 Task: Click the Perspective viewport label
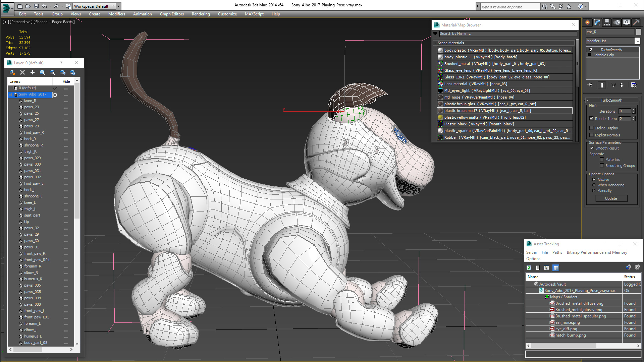coord(21,22)
